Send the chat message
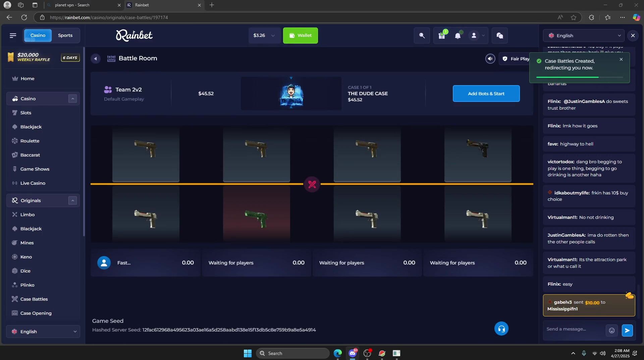Image resolution: width=644 pixels, height=360 pixels. pyautogui.click(x=627, y=331)
